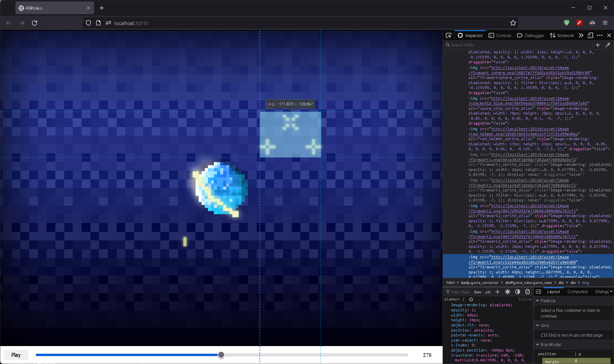This screenshot has height=364, width=614.
Task: Click the eyedropper color picker icon
Action: coord(608,45)
